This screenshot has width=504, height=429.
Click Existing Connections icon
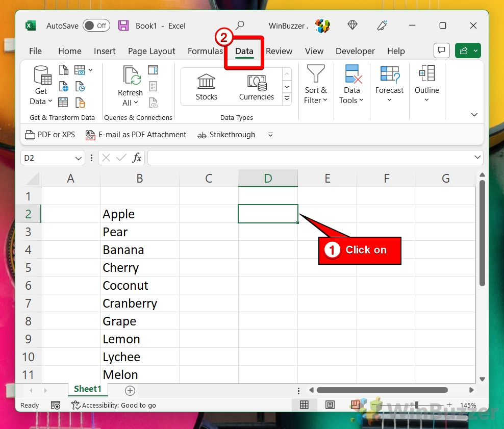pos(80,103)
